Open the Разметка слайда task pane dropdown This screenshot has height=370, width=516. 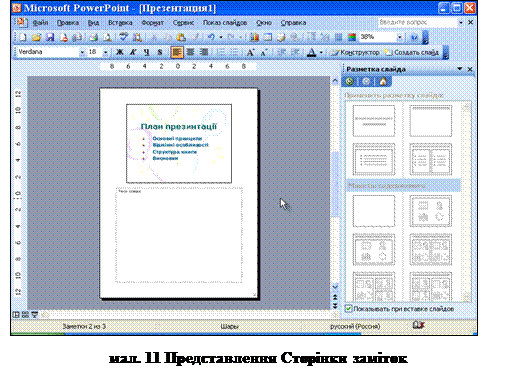460,69
